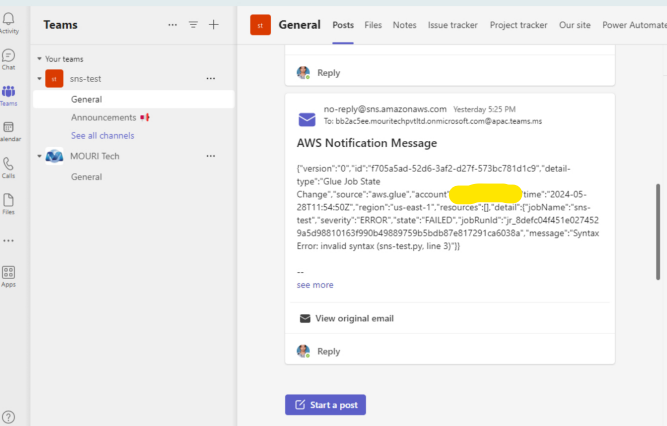The image size is (667, 426).
Task: Click View original email
Action: (x=354, y=318)
